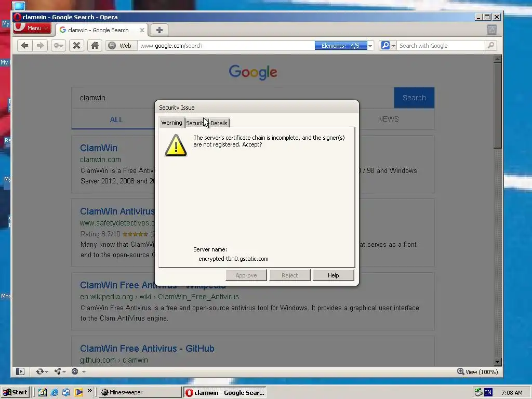This screenshot has width=532, height=399.
Task: Launch Internet Explorer from quick launch
Action: point(54,392)
